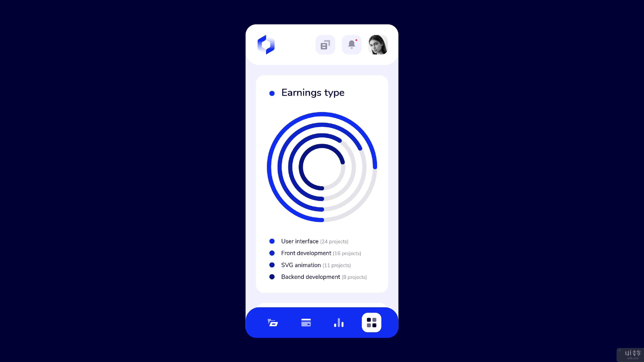Open the notifications bell icon
The height and width of the screenshot is (362, 644).
tap(352, 44)
